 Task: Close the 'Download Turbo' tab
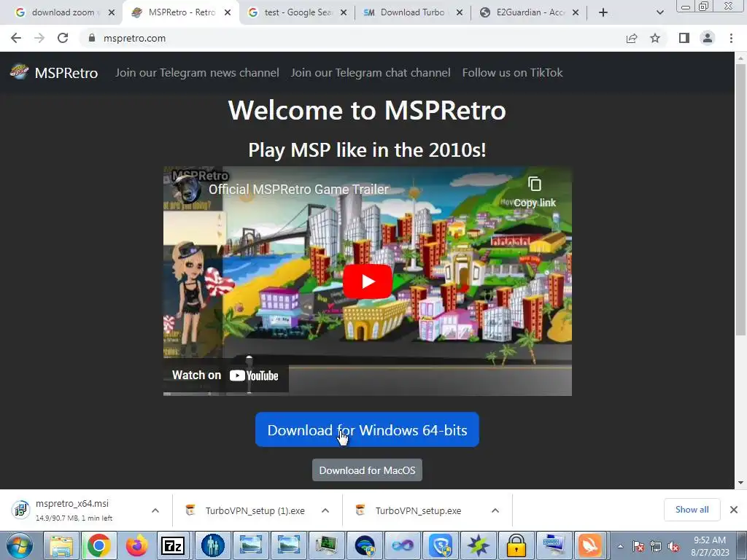tap(460, 13)
